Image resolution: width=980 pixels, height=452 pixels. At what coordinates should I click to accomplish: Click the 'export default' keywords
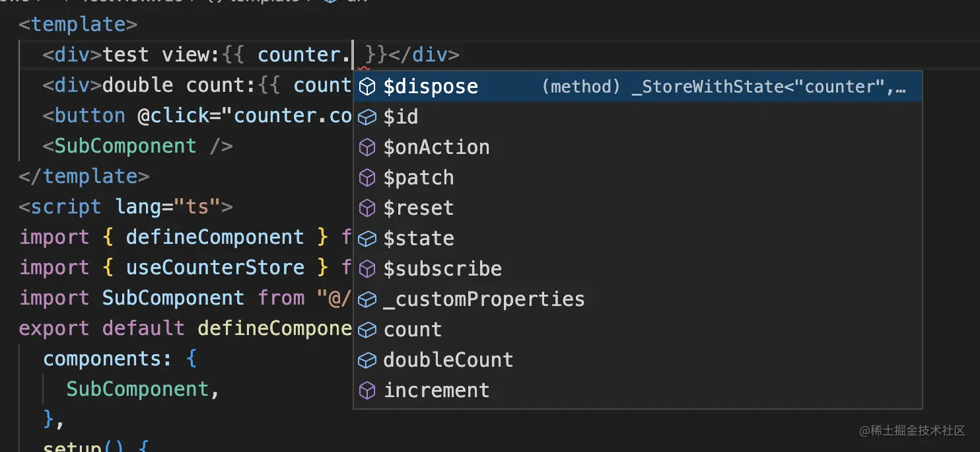[102, 328]
